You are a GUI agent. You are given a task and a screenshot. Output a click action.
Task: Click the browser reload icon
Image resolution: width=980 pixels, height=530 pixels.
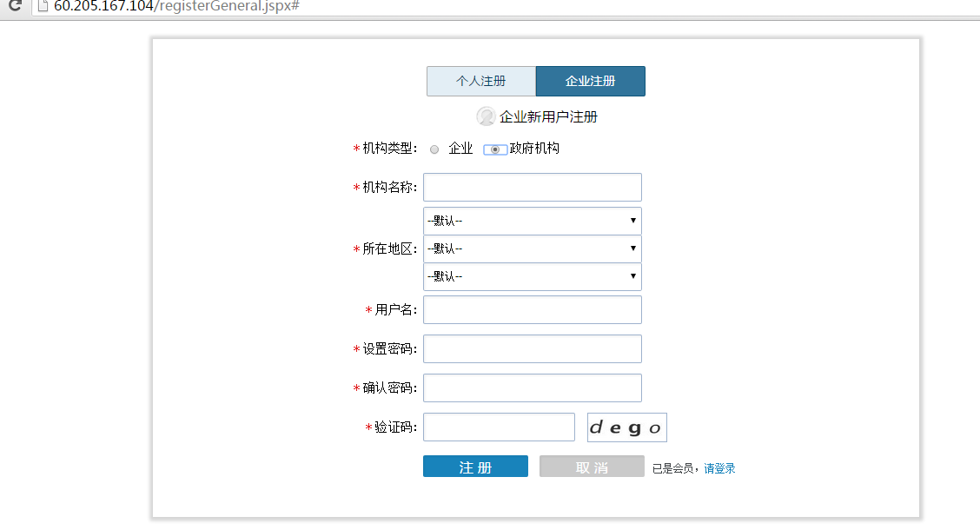tap(15, 5)
